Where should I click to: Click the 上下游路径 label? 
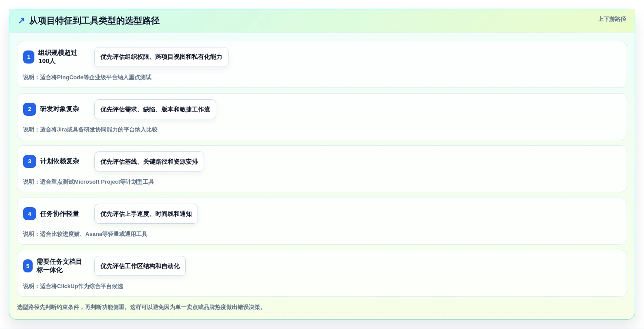point(612,19)
